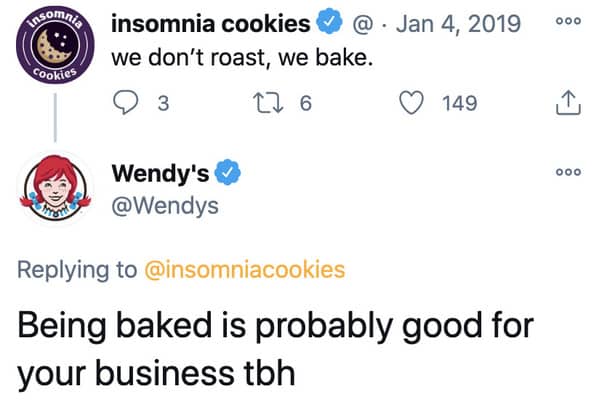Viewport: 599px width, 410px height.
Task: Open the Wendy's avatar profile picture
Action: pyautogui.click(x=55, y=188)
